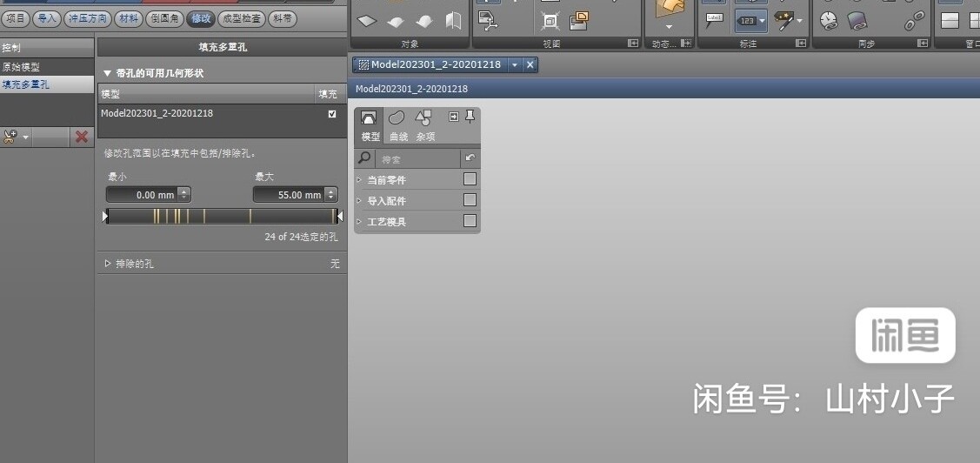
Task: Click the flat sheet object icon
Action: point(367,21)
